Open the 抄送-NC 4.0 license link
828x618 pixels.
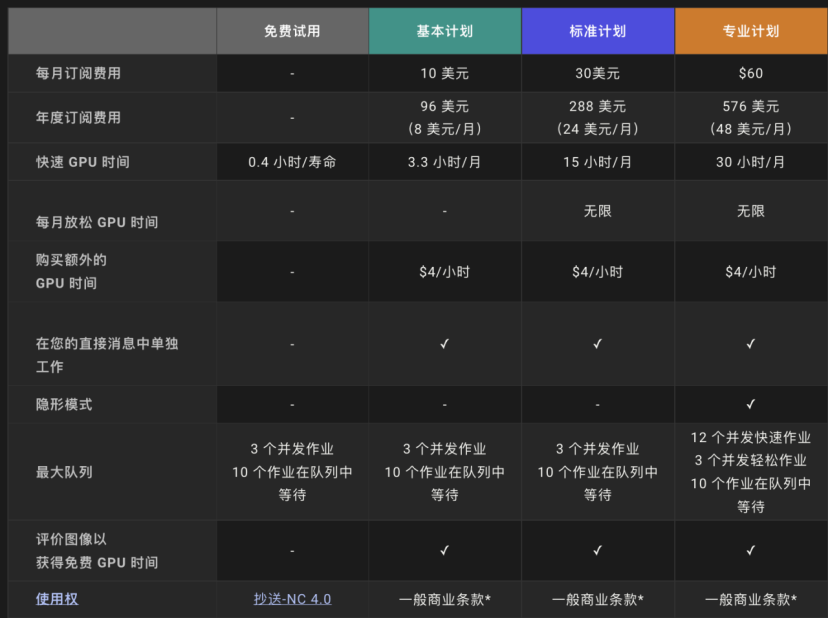292,599
